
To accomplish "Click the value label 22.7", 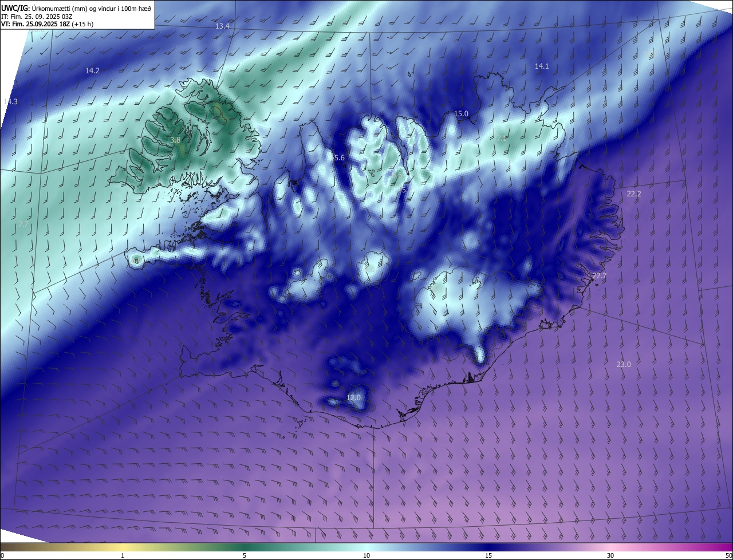I will [599, 275].
